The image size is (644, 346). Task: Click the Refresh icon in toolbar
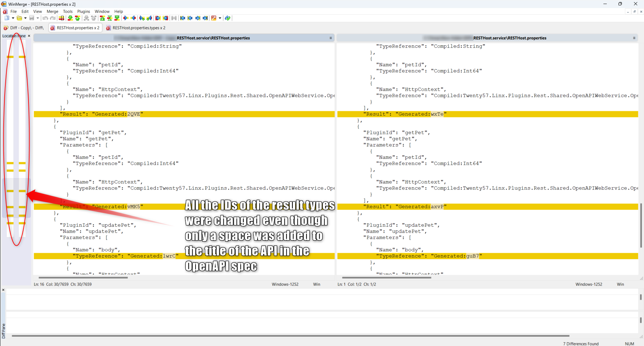[x=228, y=18]
